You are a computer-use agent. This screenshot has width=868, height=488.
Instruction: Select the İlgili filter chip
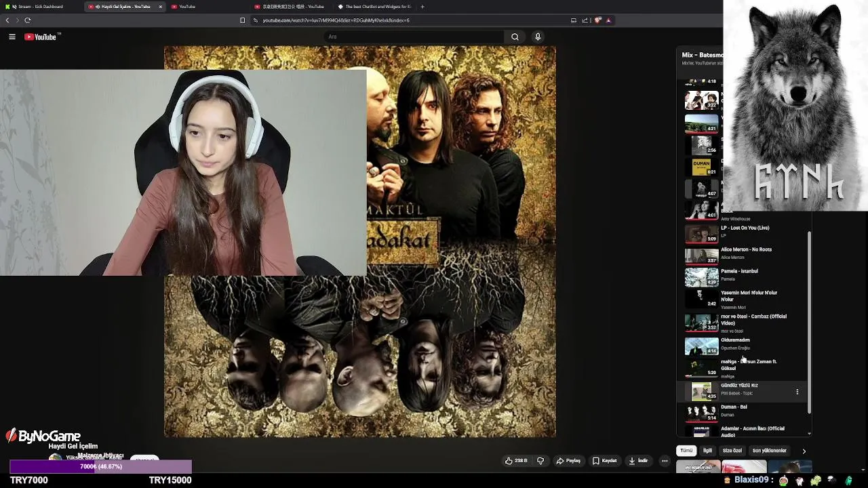pyautogui.click(x=707, y=451)
